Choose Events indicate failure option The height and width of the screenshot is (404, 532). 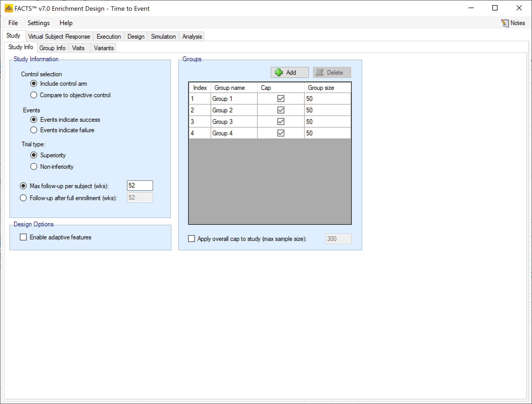(34, 130)
